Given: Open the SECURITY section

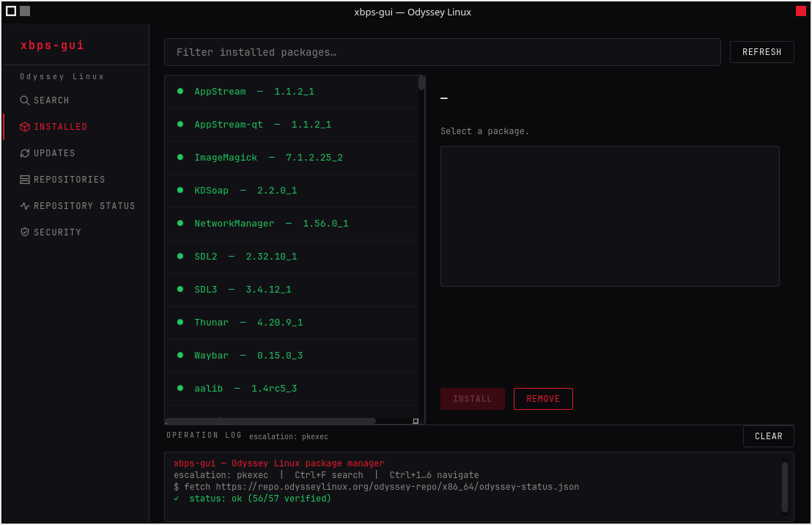Looking at the screenshot, I should [x=75, y=232].
